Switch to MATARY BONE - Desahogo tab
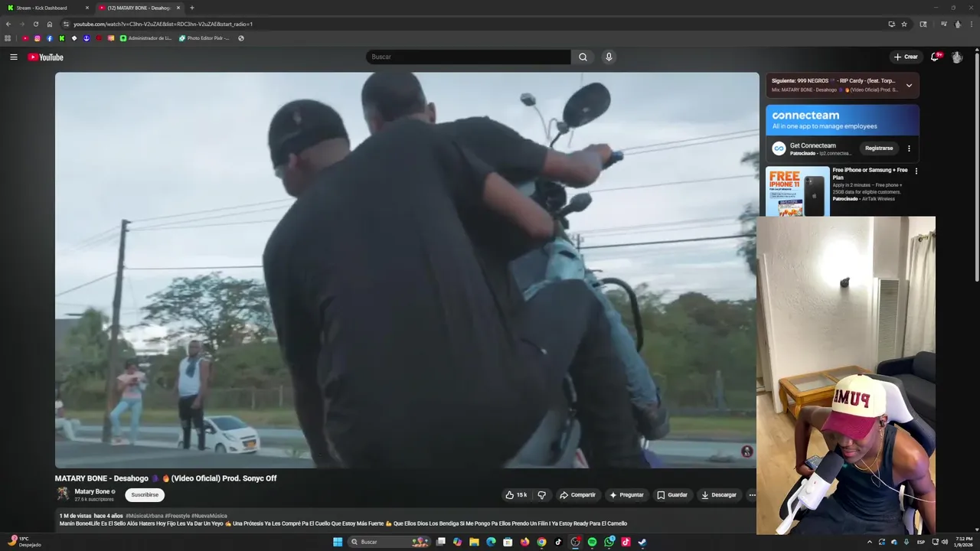Screen dimensions: 980x551 138,8
